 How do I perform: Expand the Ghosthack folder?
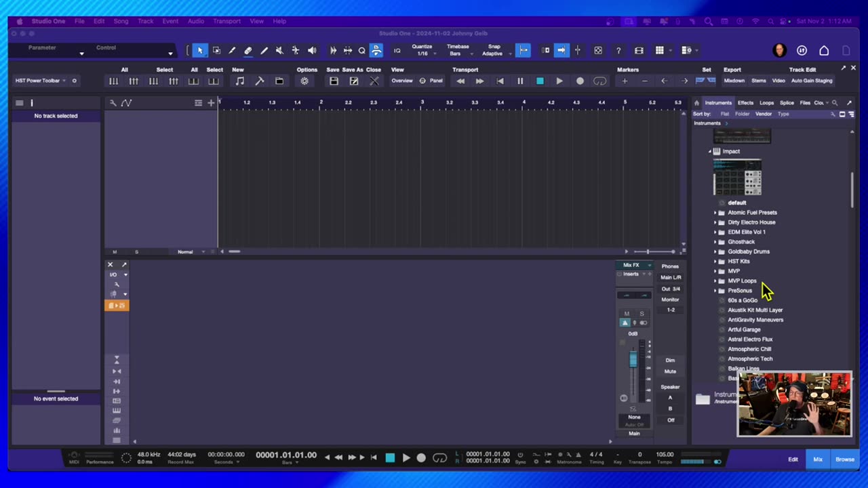pos(715,242)
